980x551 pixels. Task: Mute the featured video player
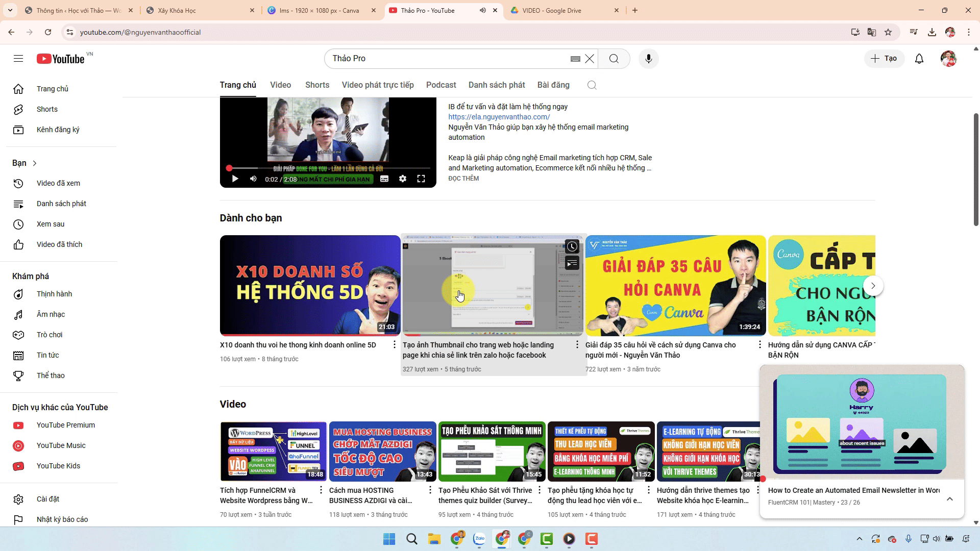(253, 179)
